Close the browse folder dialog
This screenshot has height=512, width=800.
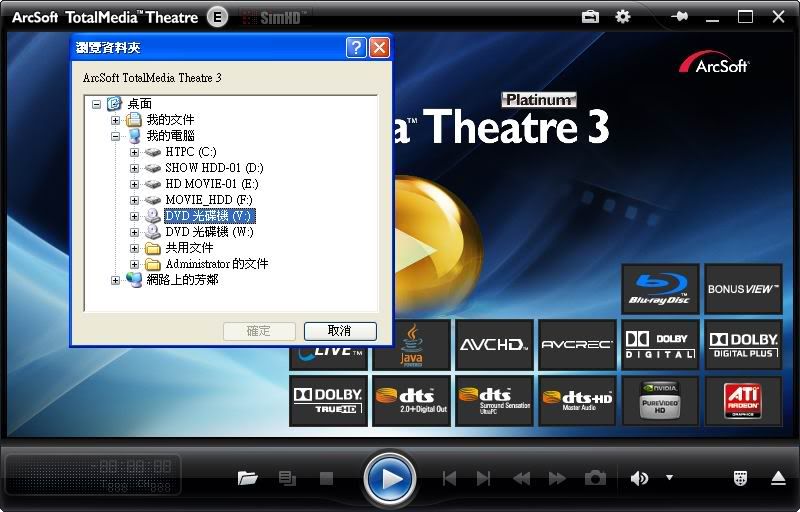(x=379, y=48)
